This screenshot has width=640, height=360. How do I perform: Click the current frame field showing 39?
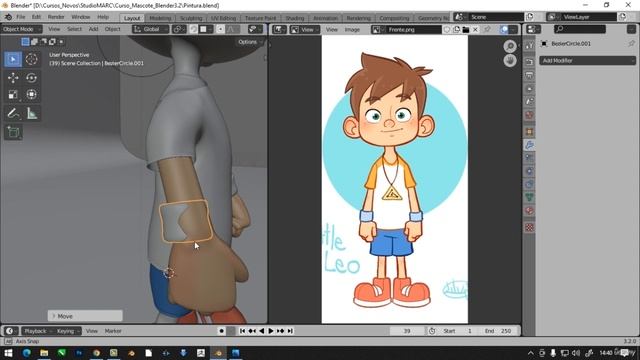tap(407, 331)
